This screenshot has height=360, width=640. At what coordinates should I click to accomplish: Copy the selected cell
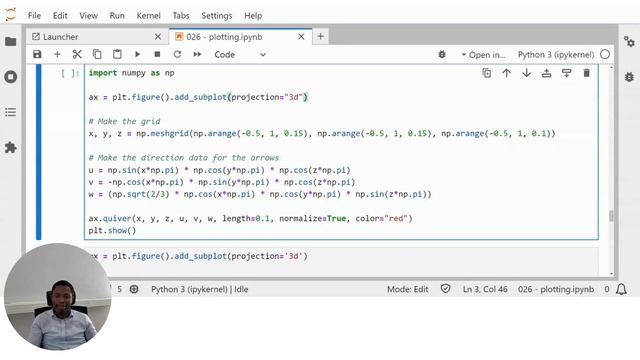click(x=97, y=54)
